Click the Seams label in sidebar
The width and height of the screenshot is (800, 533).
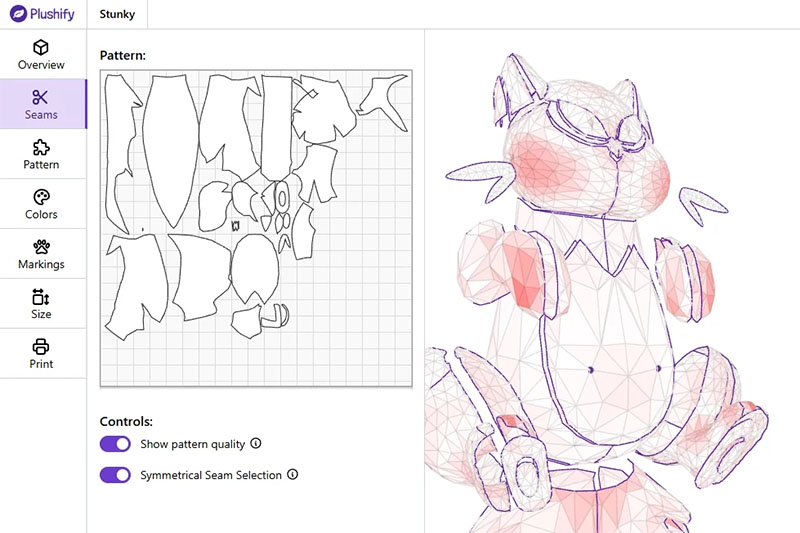tap(41, 114)
